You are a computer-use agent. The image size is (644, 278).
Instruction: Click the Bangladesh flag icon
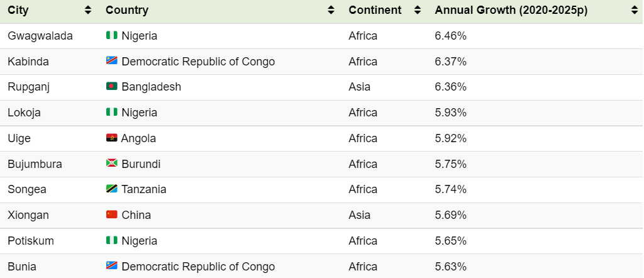[x=112, y=87]
